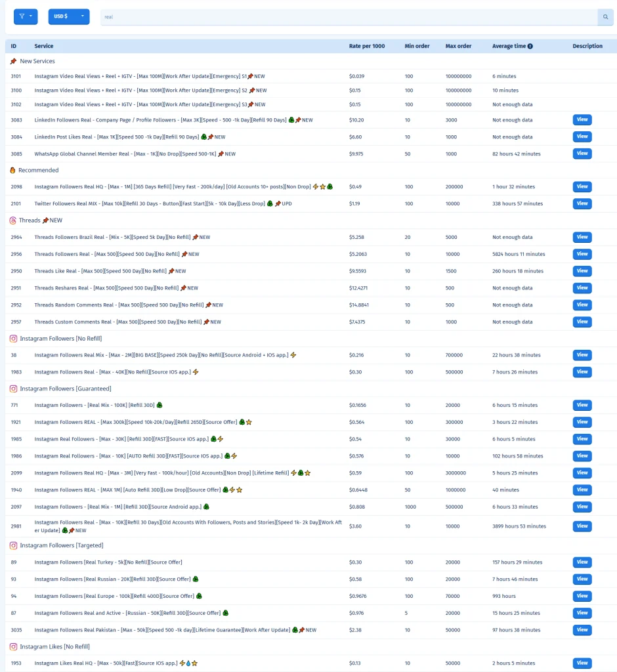Click the Average time info icon
This screenshot has width=617, height=672.
(x=530, y=47)
